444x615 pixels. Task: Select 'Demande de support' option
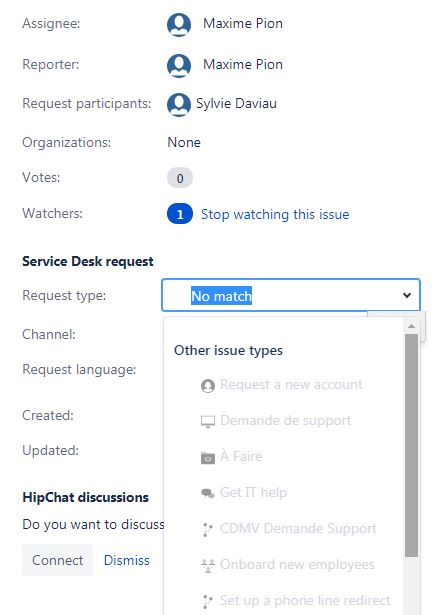[x=286, y=420]
